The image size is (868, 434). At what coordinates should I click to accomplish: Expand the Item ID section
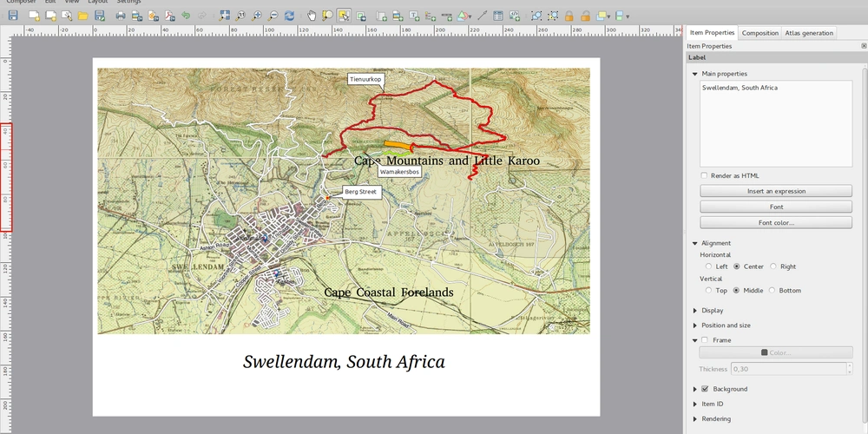[x=694, y=404]
